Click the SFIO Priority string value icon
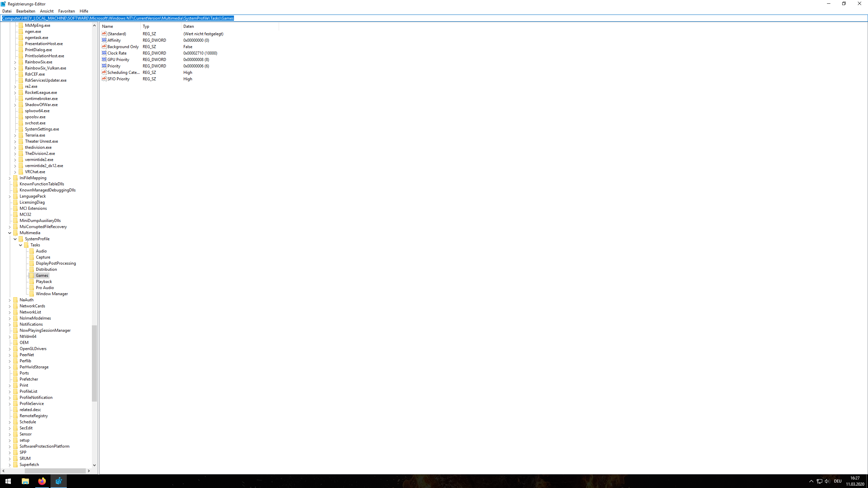868x488 pixels. pyautogui.click(x=104, y=79)
